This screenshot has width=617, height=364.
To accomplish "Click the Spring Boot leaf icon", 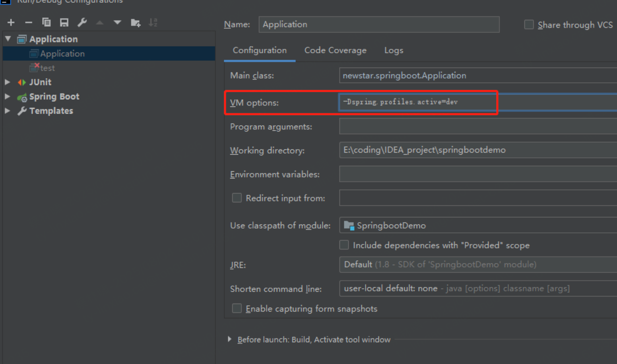I will pyautogui.click(x=22, y=97).
